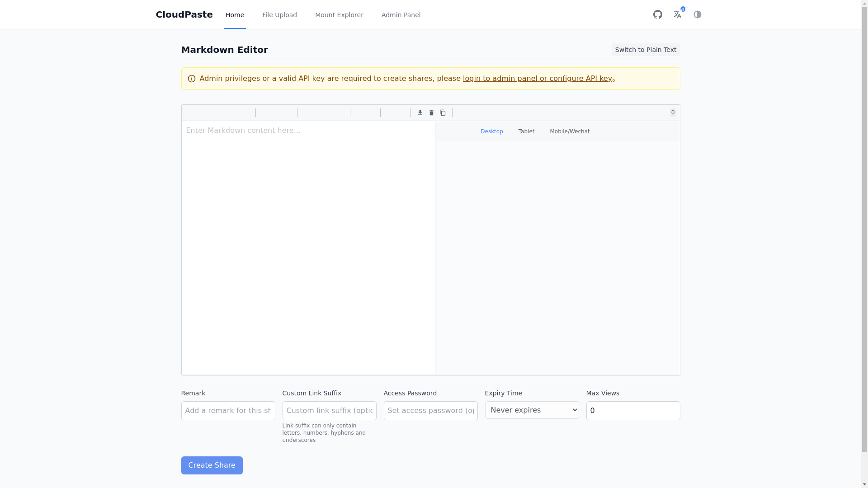Select Tablet preview mode
This screenshot has width=868, height=488.
click(526, 131)
